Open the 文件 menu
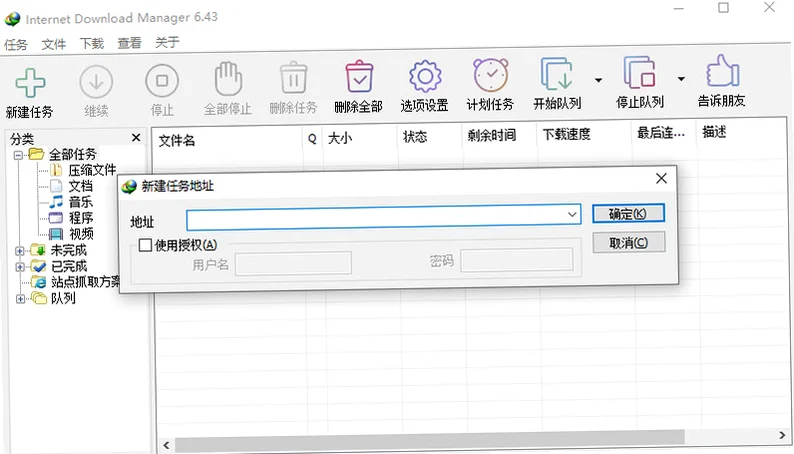The height and width of the screenshot is (454, 794). tap(54, 44)
